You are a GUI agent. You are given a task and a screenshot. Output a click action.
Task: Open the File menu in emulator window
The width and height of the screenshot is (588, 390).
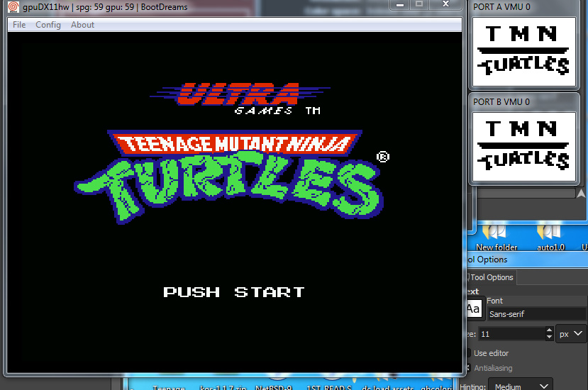[19, 25]
